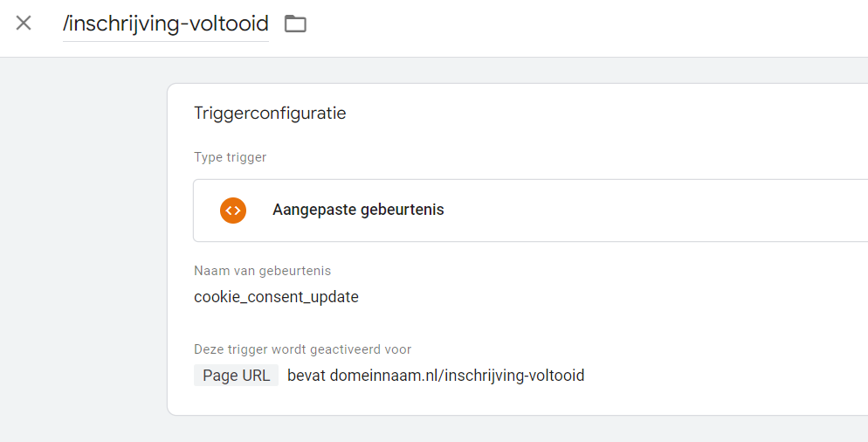Click the "bevat" condition operator

pos(306,376)
